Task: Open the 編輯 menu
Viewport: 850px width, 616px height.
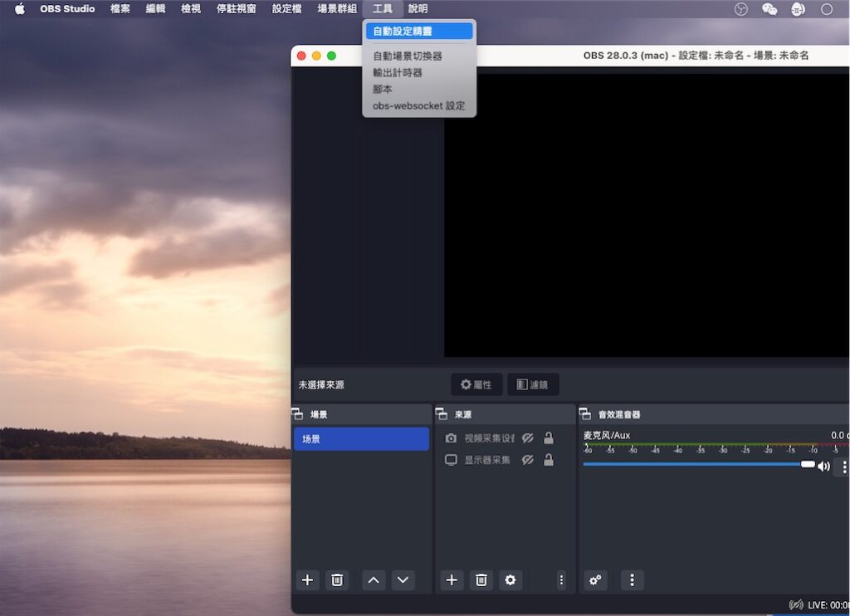Action: pyautogui.click(x=155, y=8)
